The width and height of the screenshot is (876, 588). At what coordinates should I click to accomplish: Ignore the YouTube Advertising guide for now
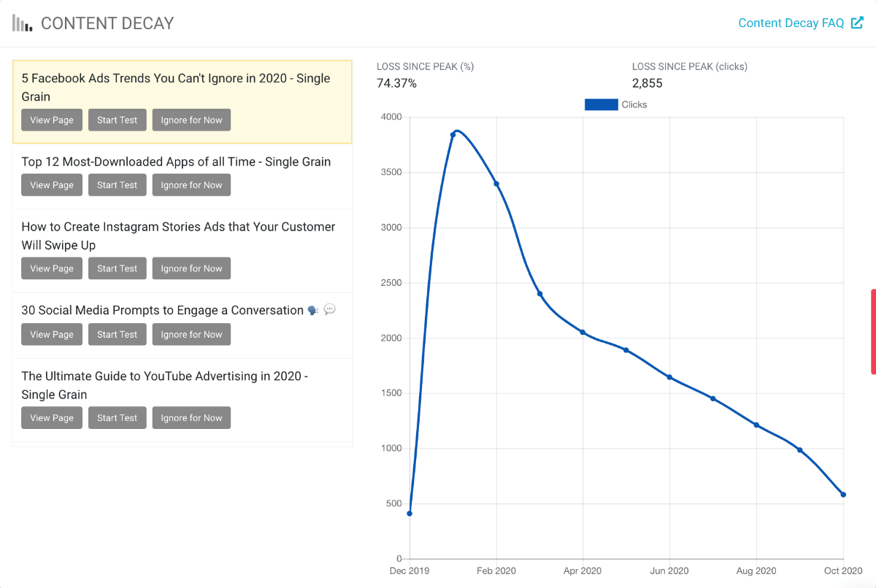pos(191,417)
